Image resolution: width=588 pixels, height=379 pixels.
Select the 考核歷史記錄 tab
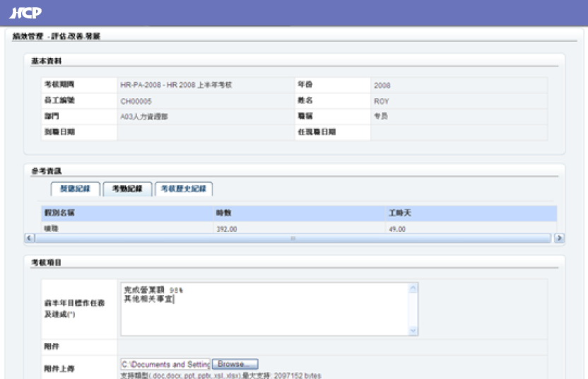(183, 189)
